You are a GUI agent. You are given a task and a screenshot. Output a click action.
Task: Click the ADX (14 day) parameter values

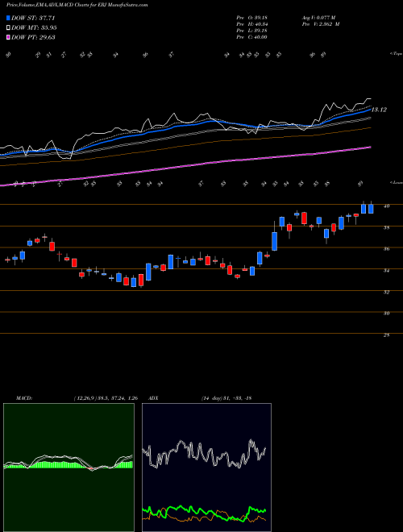pyautogui.click(x=226, y=398)
